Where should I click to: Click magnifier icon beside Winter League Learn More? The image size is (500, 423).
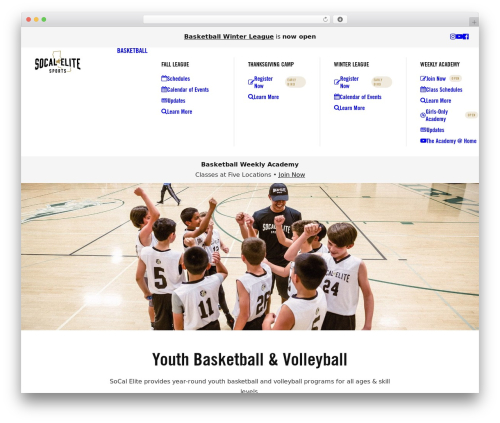[337, 108]
